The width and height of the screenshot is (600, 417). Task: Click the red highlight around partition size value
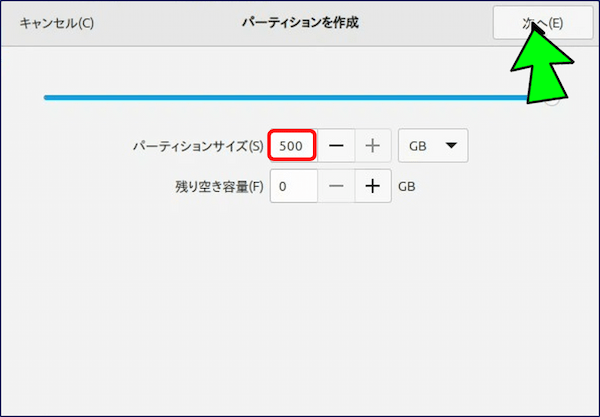[292, 132]
